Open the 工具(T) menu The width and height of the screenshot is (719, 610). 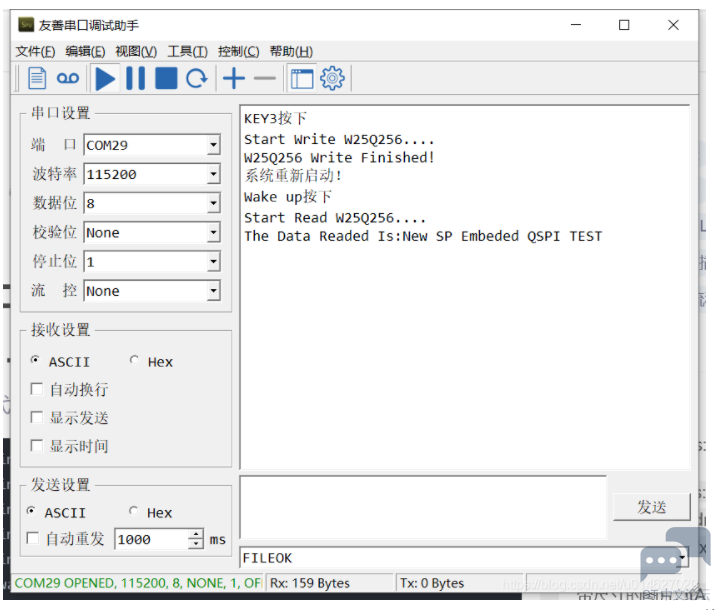click(x=187, y=52)
